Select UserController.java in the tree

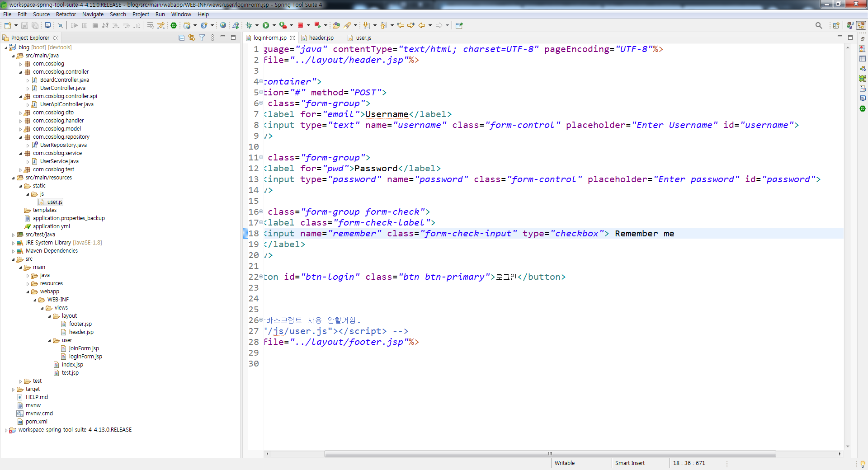pyautogui.click(x=62, y=88)
